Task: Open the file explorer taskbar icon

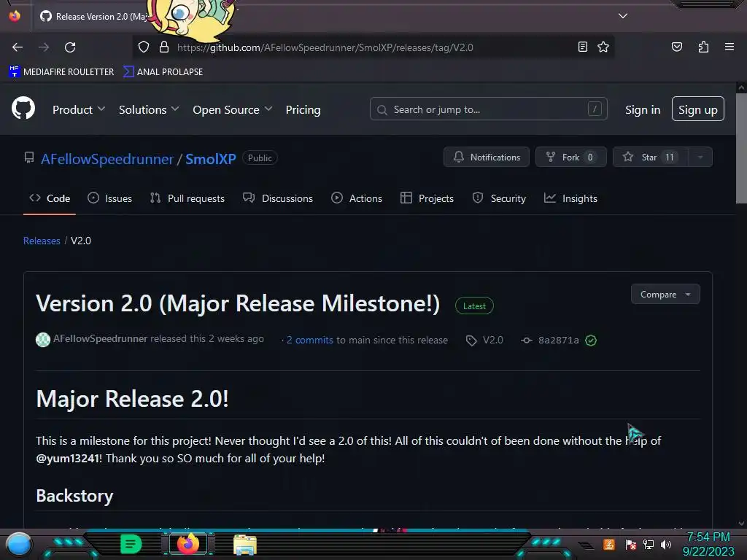Action: click(x=245, y=545)
